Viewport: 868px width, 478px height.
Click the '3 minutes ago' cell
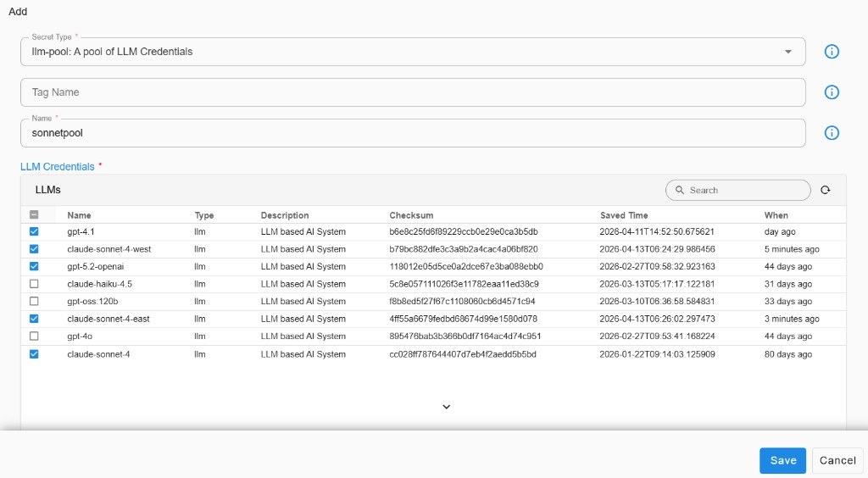(792, 319)
